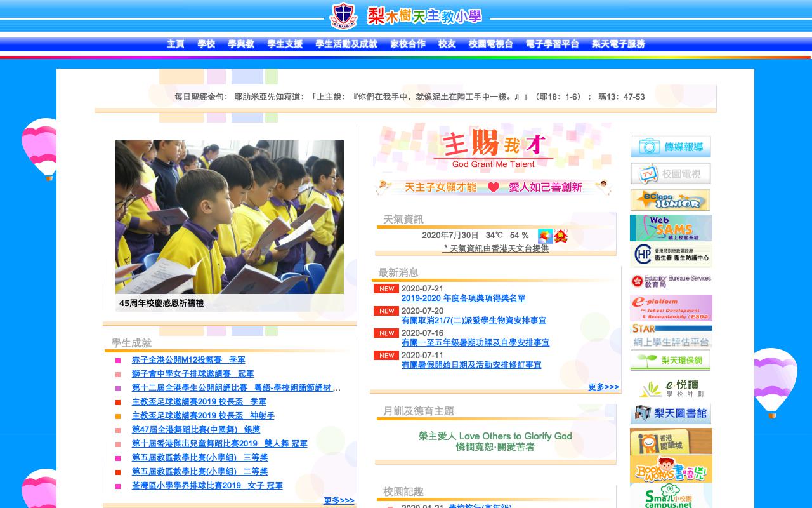
Task: Open the 梨天圖書館 library icon
Action: [671, 413]
